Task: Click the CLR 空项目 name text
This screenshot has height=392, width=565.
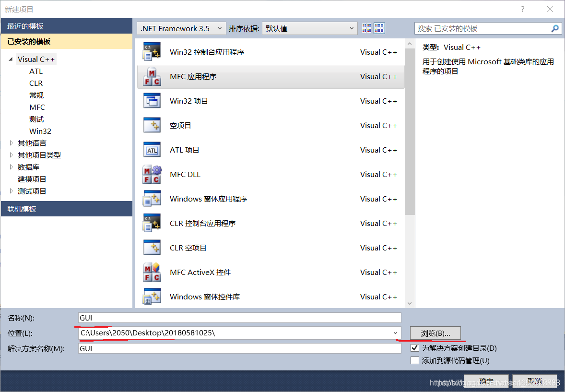Action: [x=188, y=248]
